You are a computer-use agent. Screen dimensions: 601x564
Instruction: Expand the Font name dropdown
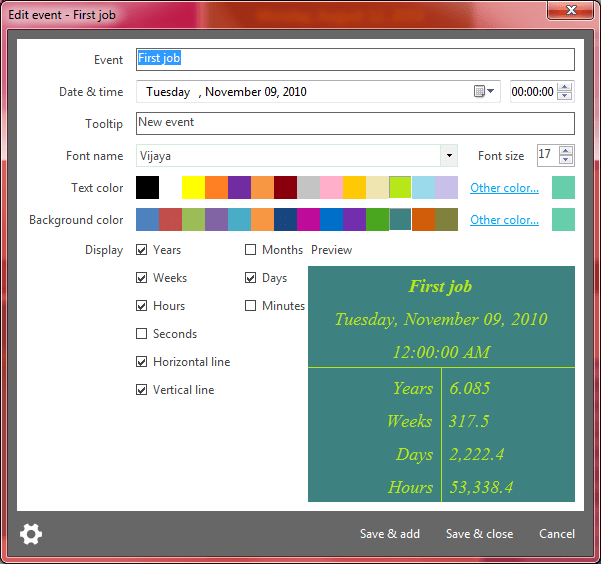[449, 156]
